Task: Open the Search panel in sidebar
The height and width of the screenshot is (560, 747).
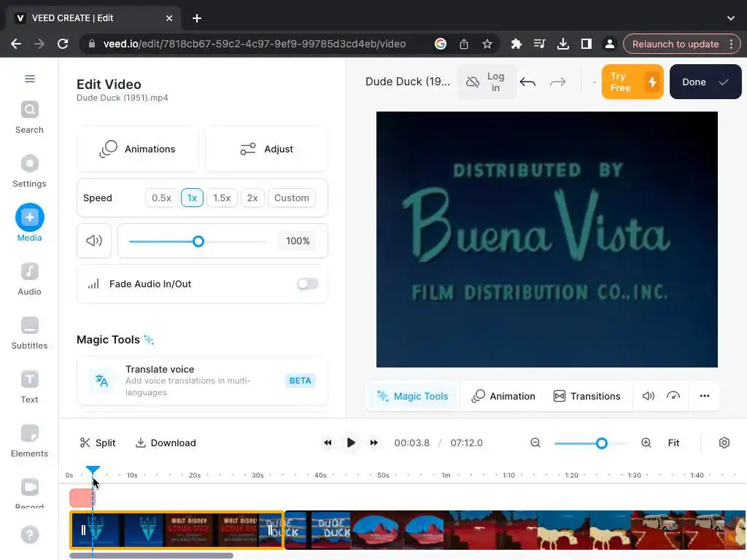Action: [x=29, y=117]
